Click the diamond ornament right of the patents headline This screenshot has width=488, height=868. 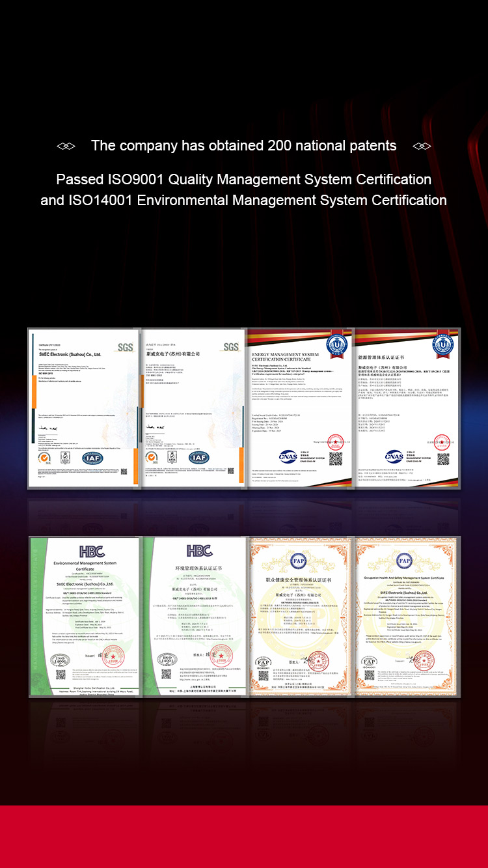[422, 146]
